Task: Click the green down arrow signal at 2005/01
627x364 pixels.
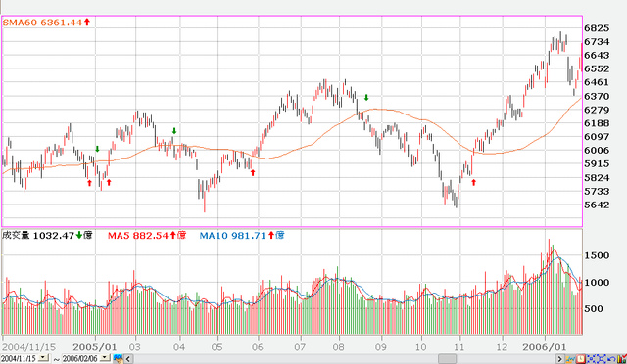Action: pyautogui.click(x=97, y=149)
